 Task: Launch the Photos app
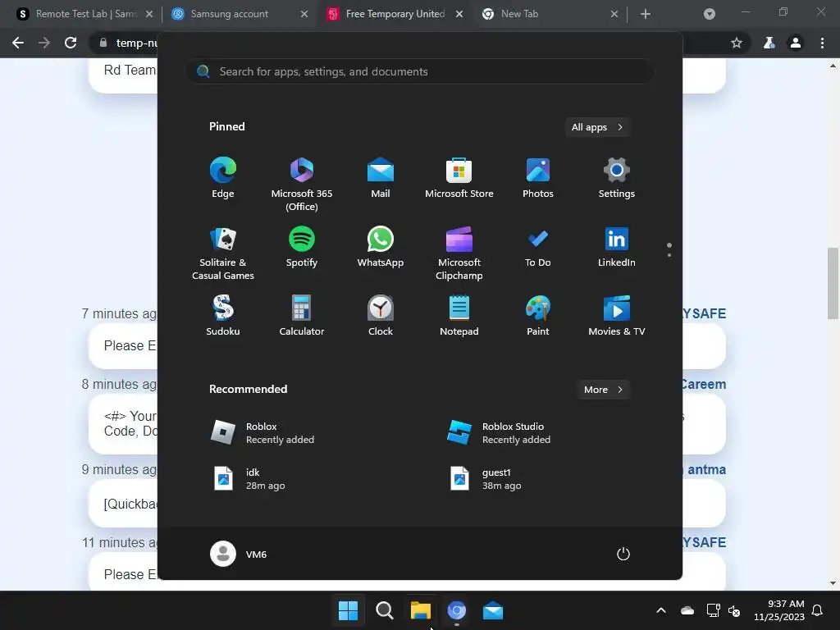point(538,179)
